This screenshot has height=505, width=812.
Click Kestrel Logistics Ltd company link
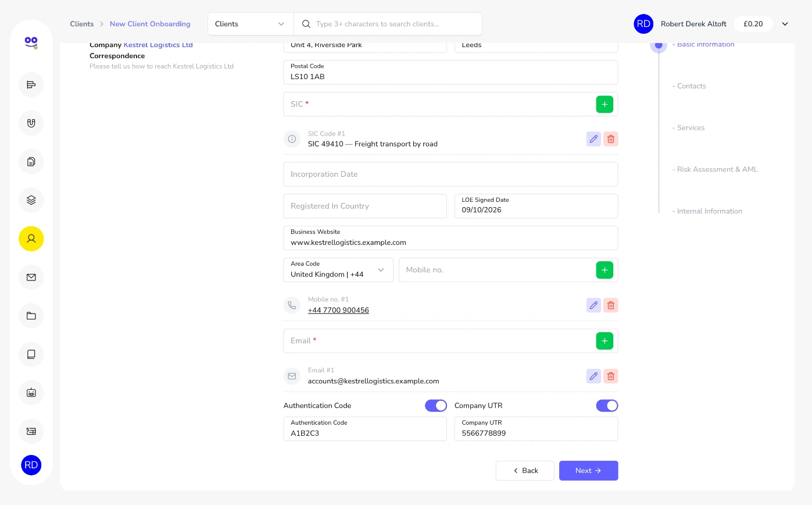(x=158, y=45)
